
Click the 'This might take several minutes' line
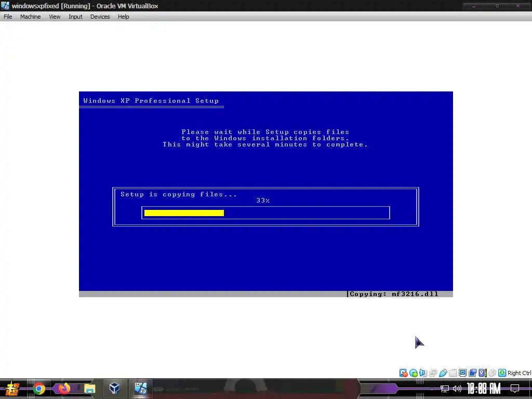pyautogui.click(x=265, y=144)
